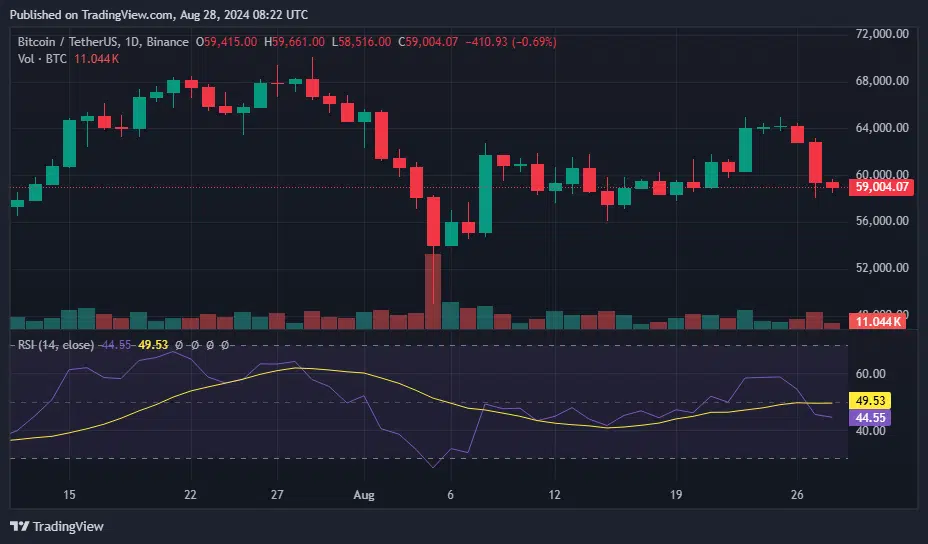Viewport: 928px width, 544px height.
Task: Click the yellow RSI average 49.53 in legend
Action: point(153,345)
